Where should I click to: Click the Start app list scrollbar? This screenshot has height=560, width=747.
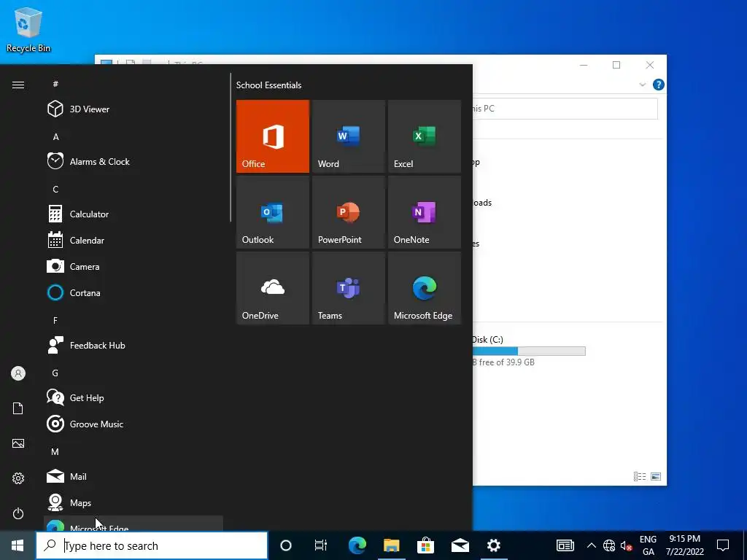[231, 147]
